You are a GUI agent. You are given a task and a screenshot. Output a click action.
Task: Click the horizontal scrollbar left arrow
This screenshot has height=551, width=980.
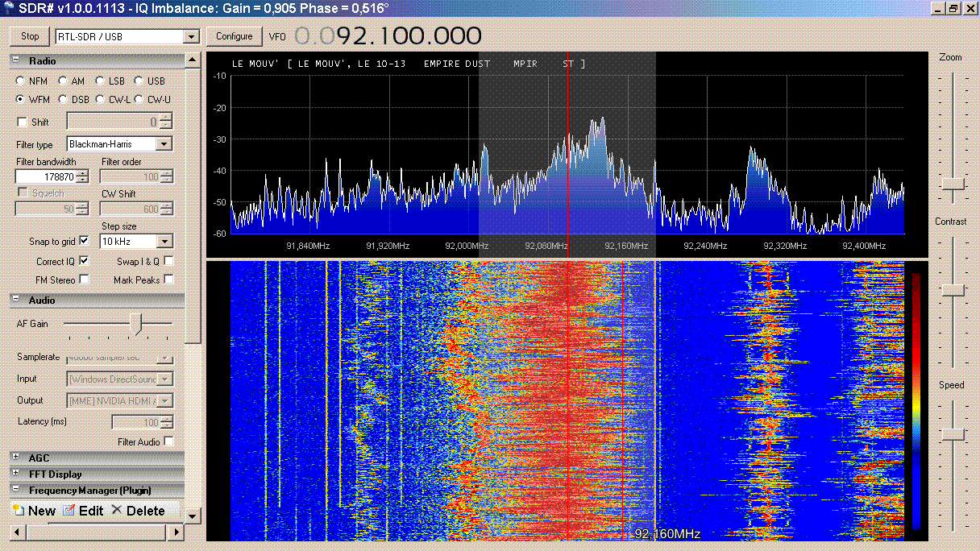17,532
